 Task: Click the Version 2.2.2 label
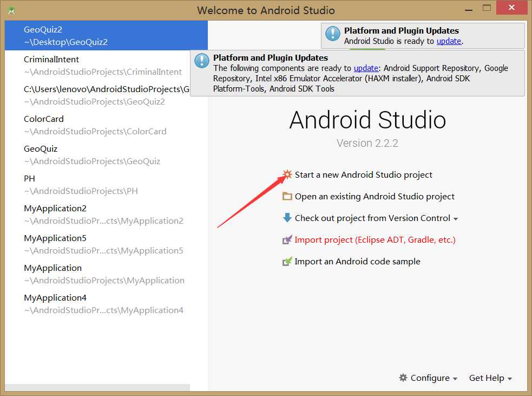tap(367, 143)
